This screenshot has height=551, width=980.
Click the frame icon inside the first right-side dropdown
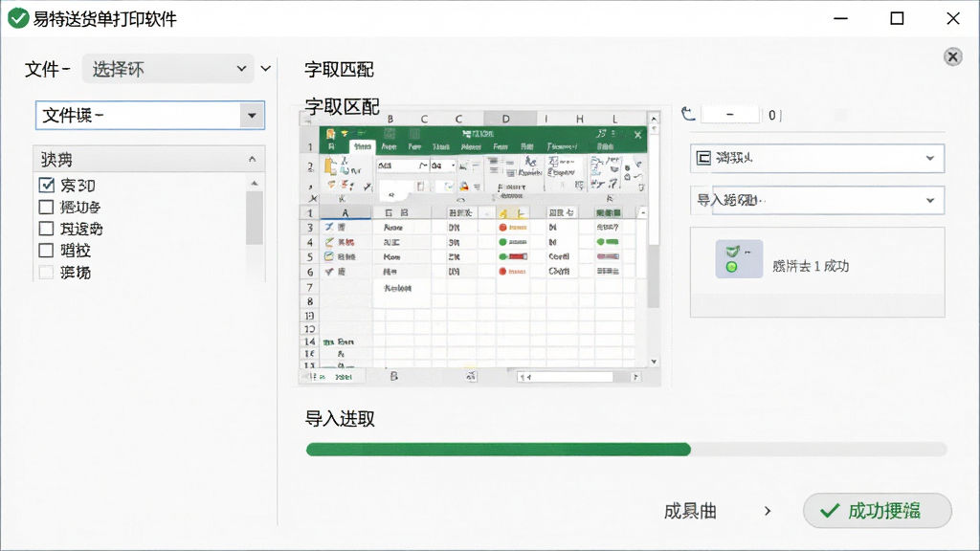pyautogui.click(x=703, y=158)
